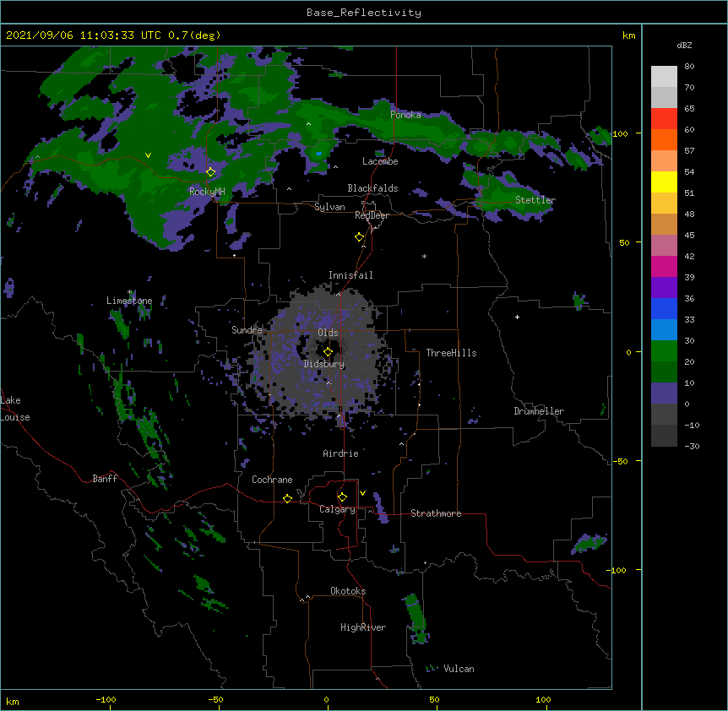Viewport: 728px width, 711px height.
Task: Click the Lacombe city label
Action: click(380, 161)
